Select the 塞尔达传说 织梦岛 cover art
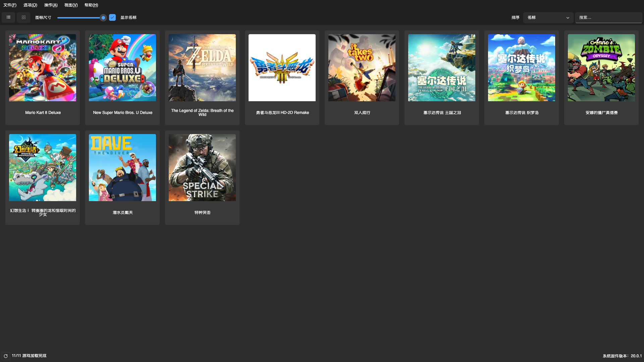Viewport: 644px width, 362px height. pos(522,68)
